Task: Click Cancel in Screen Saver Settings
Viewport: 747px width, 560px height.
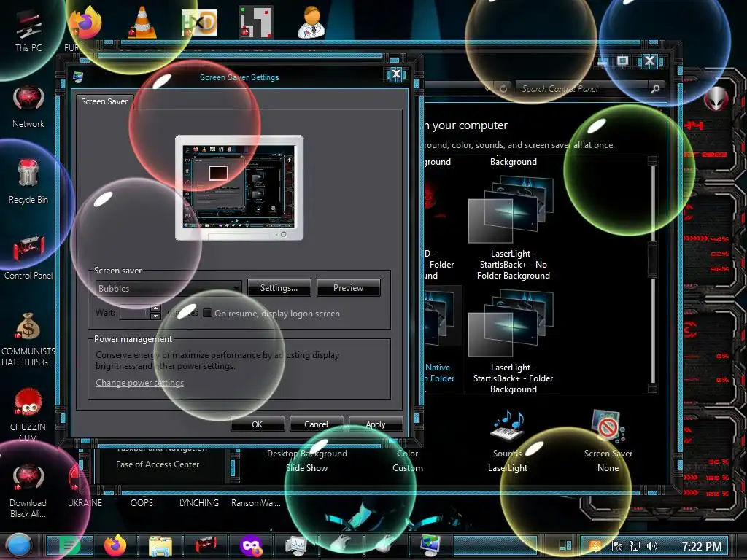Action: [x=317, y=424]
